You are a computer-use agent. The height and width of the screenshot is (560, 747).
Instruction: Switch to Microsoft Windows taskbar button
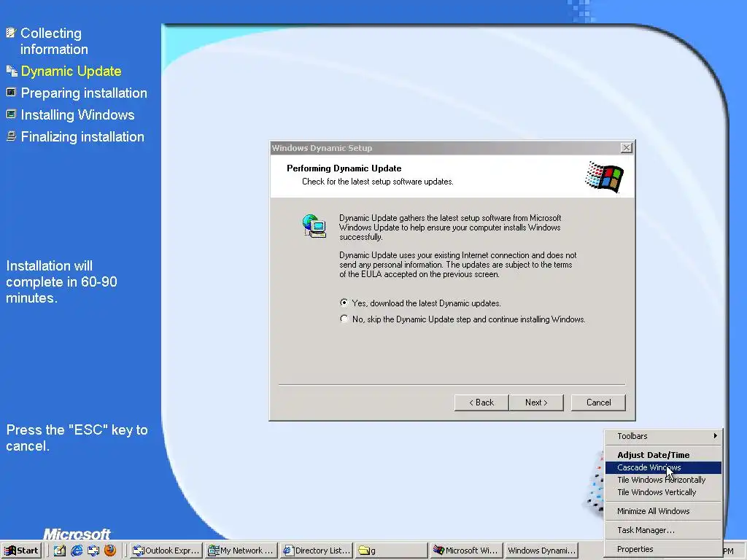[x=466, y=551]
